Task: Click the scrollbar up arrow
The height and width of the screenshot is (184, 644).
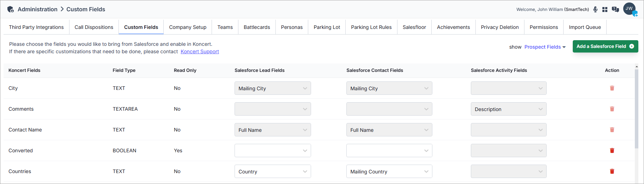Action: (x=637, y=66)
